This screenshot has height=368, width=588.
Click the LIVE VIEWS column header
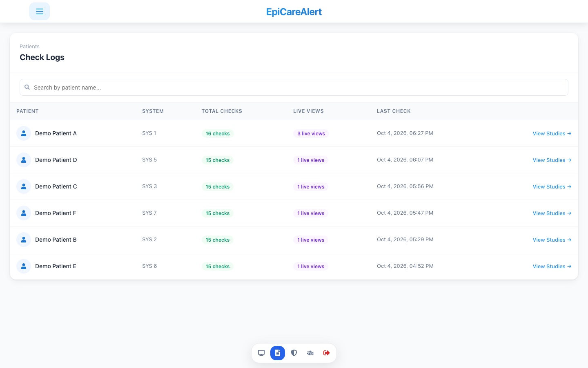tap(308, 111)
